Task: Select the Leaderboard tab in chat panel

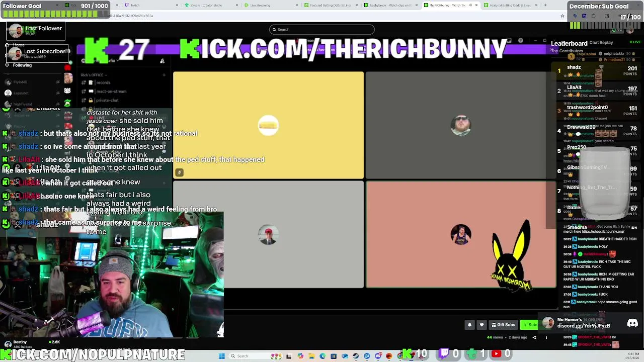Action: (569, 43)
